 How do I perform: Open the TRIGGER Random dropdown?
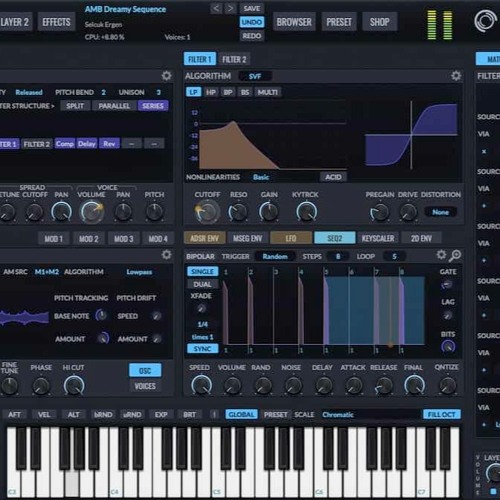tap(275, 256)
